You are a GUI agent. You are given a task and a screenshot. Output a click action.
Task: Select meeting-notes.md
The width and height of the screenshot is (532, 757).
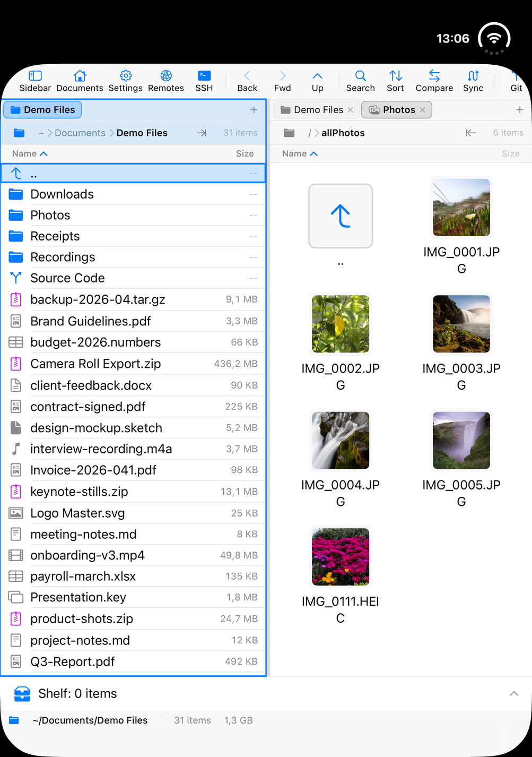click(x=134, y=534)
